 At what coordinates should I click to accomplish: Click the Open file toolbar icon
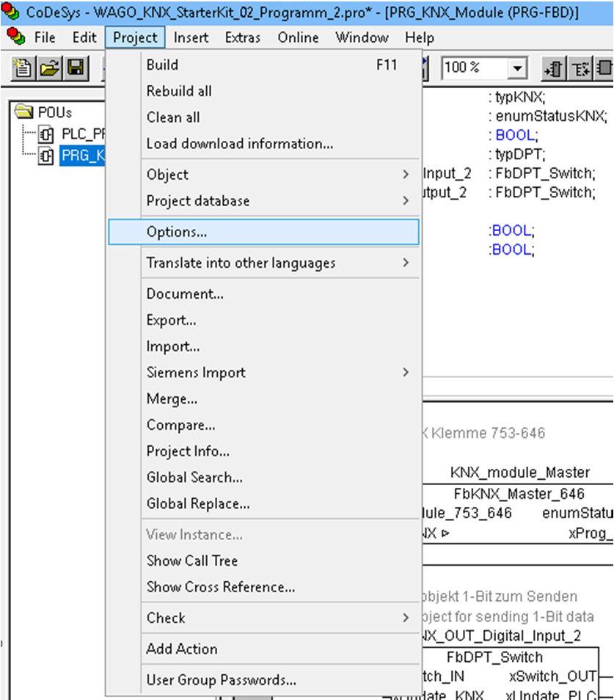[50, 69]
